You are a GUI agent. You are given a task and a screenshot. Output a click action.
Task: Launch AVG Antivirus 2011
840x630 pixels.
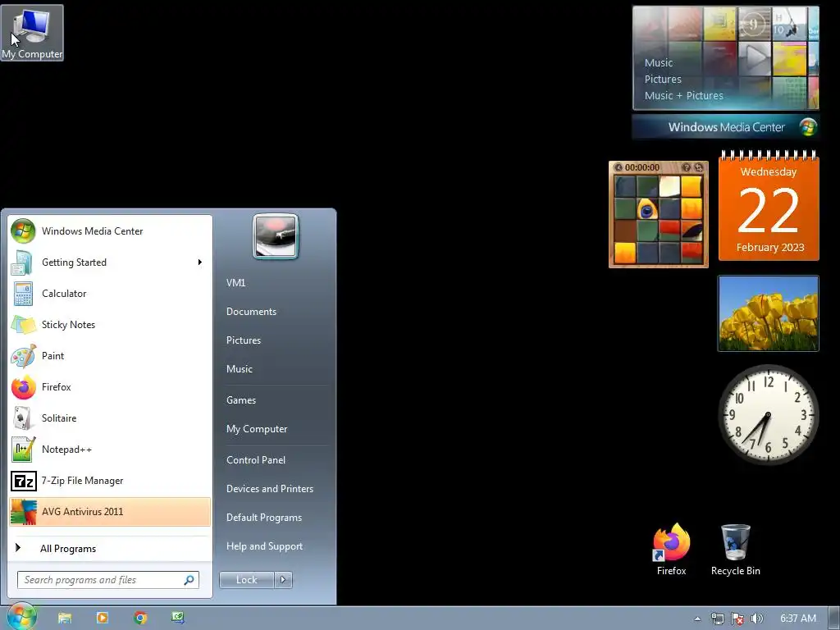coord(110,512)
